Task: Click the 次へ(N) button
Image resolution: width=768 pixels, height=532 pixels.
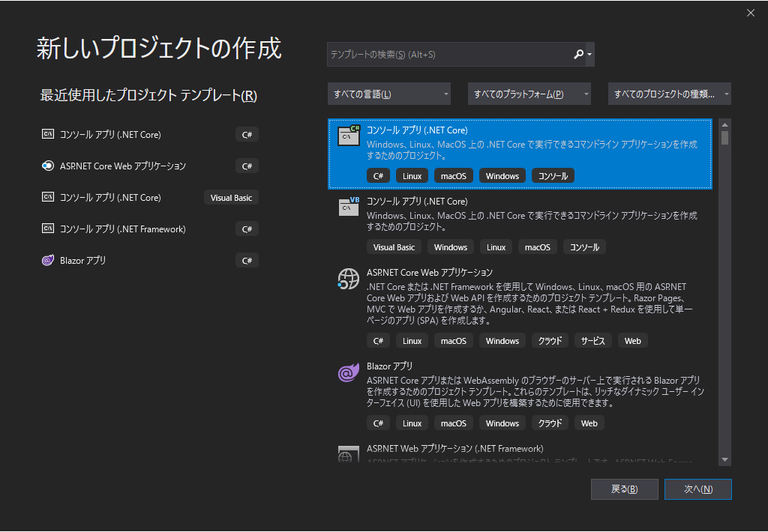Action: [698, 489]
